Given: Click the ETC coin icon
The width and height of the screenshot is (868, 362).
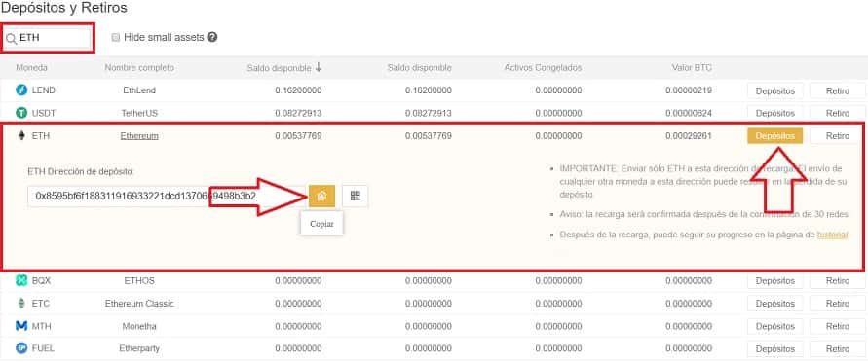Looking at the screenshot, I should (22, 304).
